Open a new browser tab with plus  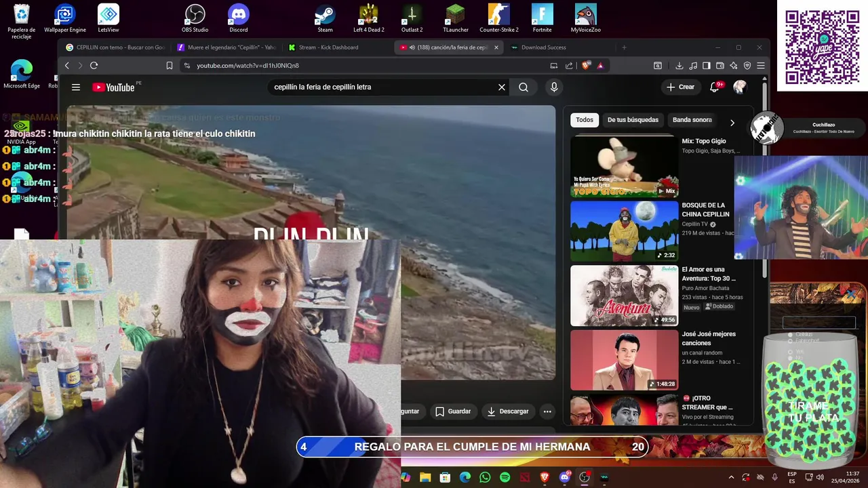tap(624, 47)
